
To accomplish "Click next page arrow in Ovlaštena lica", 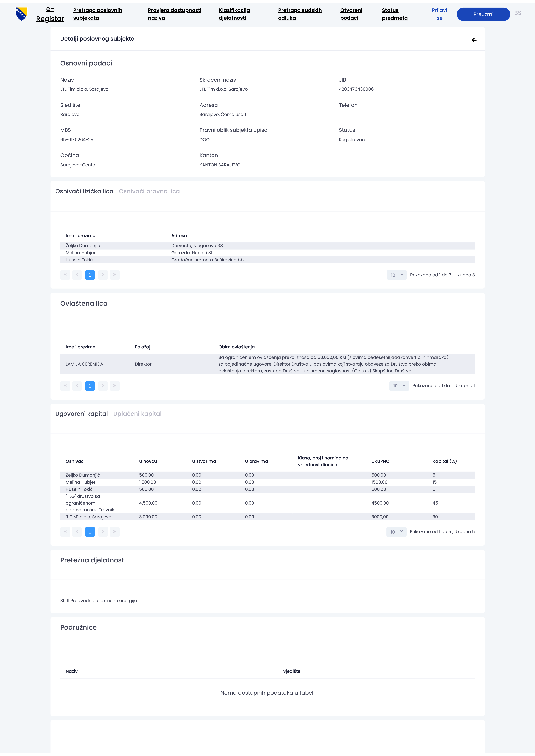I will (103, 386).
